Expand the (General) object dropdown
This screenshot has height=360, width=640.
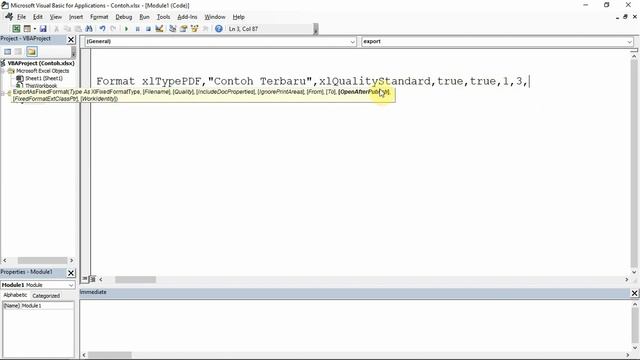pos(352,42)
